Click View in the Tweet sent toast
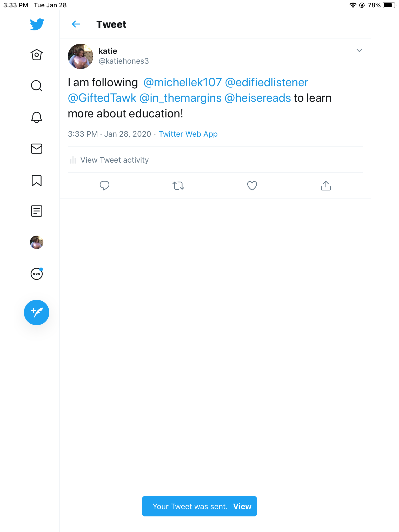Image resolution: width=399 pixels, height=532 pixels. click(x=242, y=506)
